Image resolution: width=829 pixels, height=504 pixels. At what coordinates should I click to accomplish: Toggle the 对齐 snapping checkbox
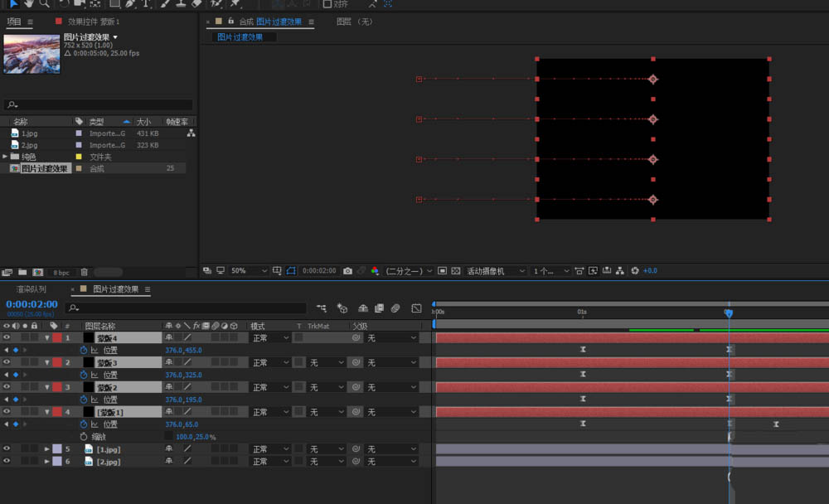[327, 4]
